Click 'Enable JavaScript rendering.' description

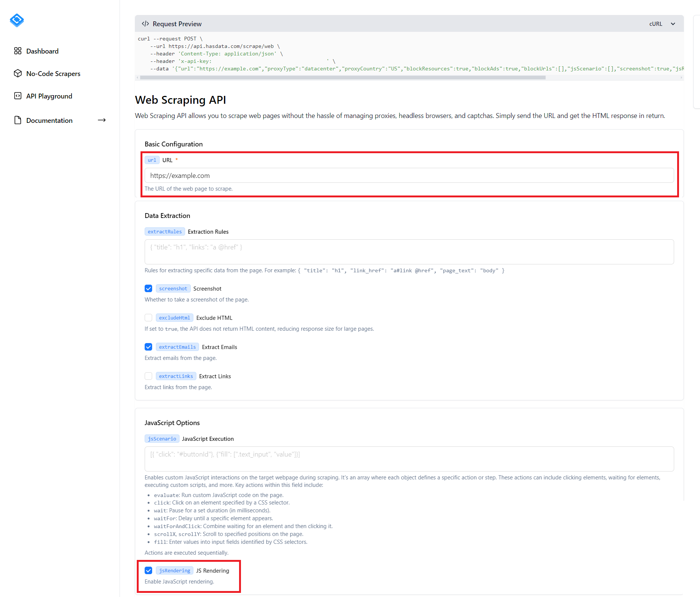point(179,582)
